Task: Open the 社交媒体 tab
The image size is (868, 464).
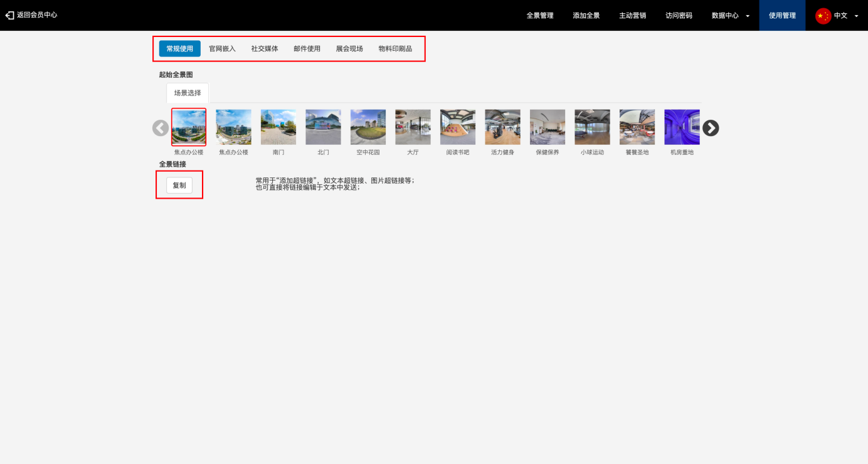Action: pos(265,49)
